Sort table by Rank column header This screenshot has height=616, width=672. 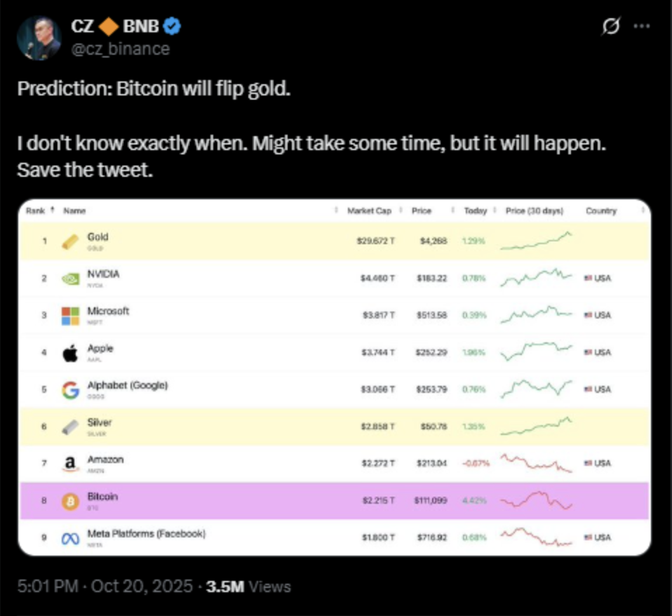(36, 210)
